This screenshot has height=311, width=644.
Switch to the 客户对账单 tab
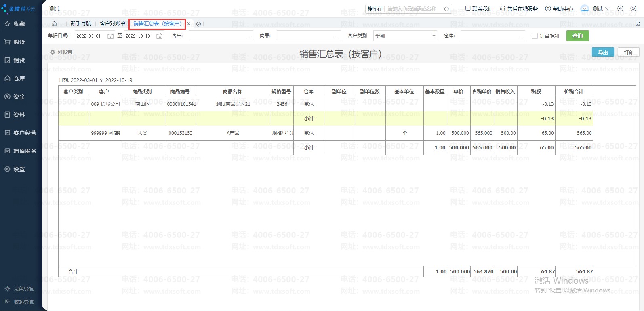coord(112,24)
